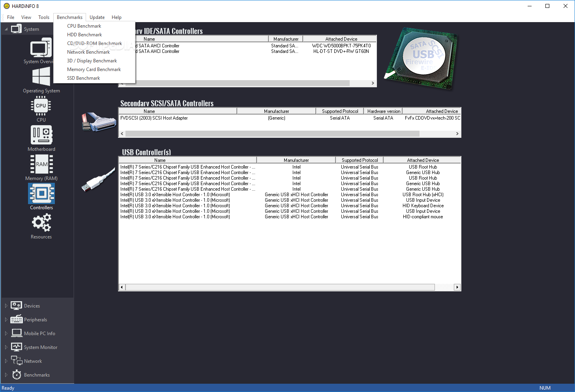575x392 pixels.
Task: Choose 3D / Display Benchmark menu entry
Action: coord(94,61)
